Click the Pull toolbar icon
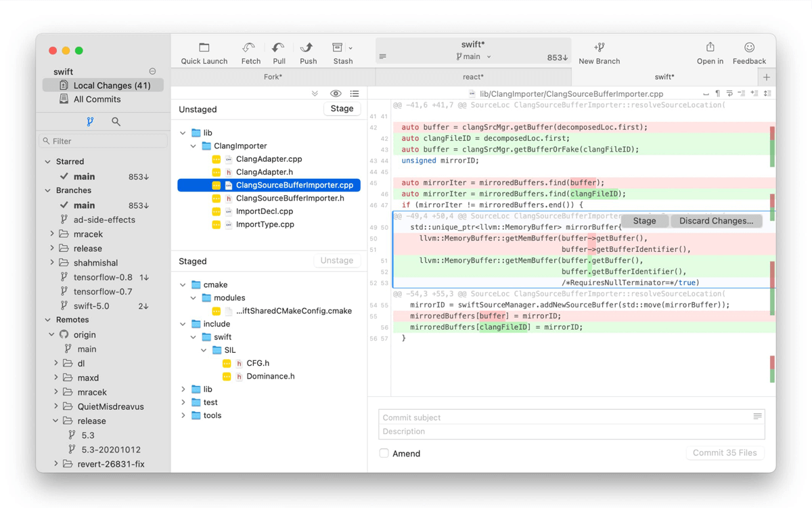 click(278, 47)
